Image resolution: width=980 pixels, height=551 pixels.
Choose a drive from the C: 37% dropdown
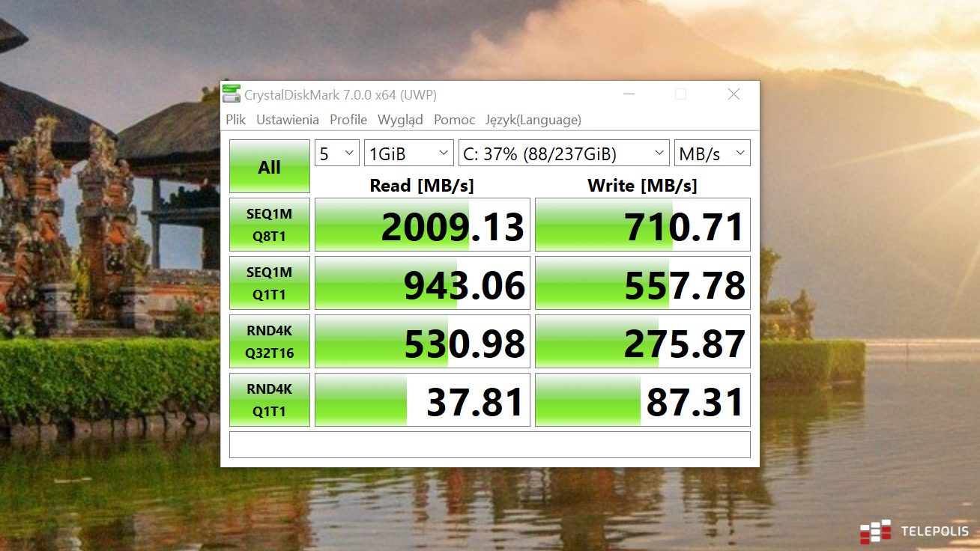tap(563, 153)
